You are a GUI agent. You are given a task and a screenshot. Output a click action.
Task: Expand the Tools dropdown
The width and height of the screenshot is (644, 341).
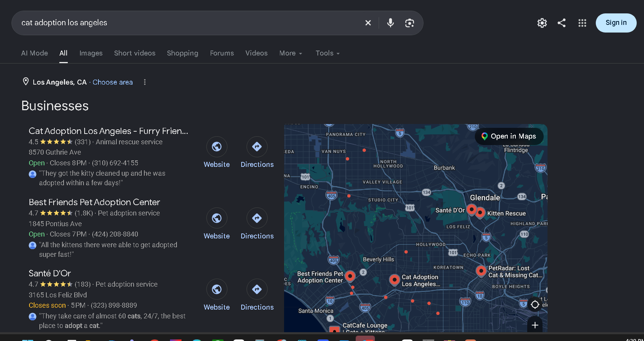[328, 53]
